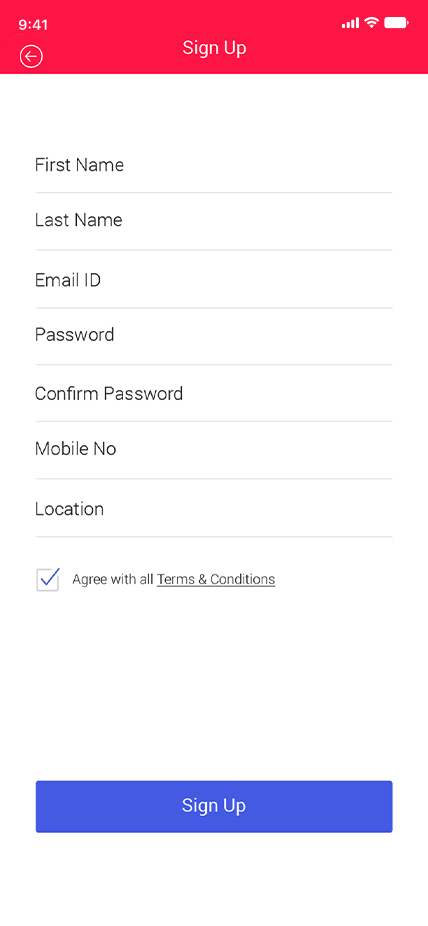Open the Terms & Conditions link
428x926 pixels.
[216, 579]
